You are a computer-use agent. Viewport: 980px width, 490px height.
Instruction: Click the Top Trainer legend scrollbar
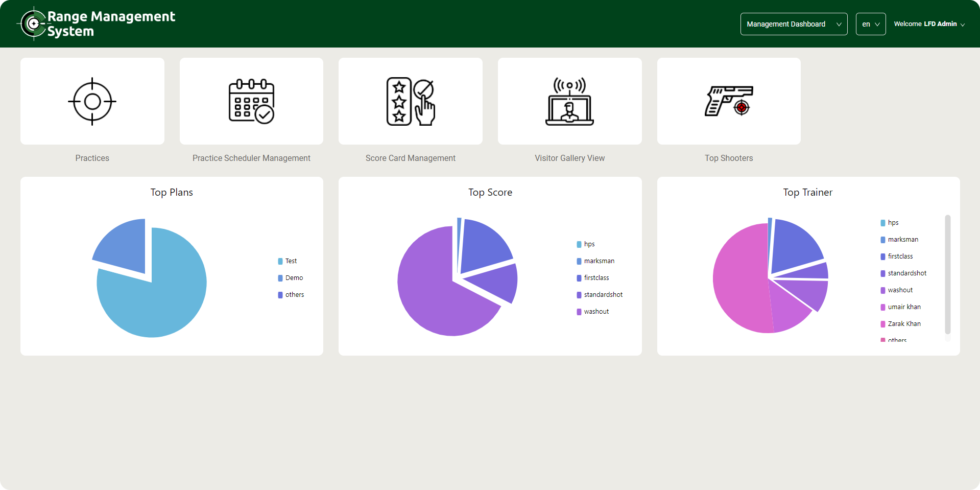coord(947,275)
